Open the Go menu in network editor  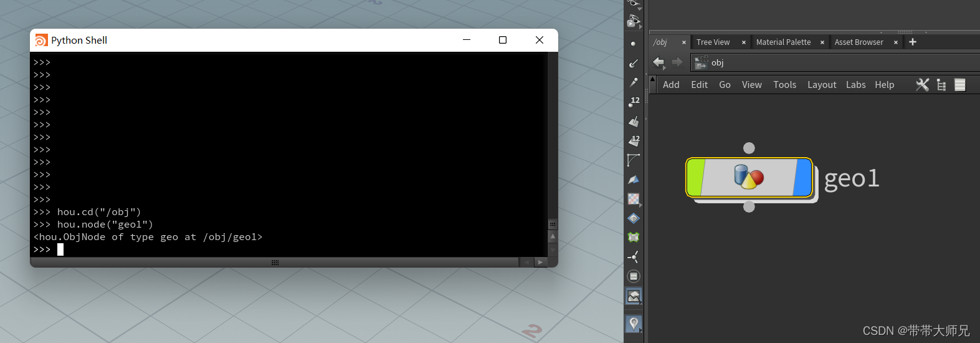725,85
